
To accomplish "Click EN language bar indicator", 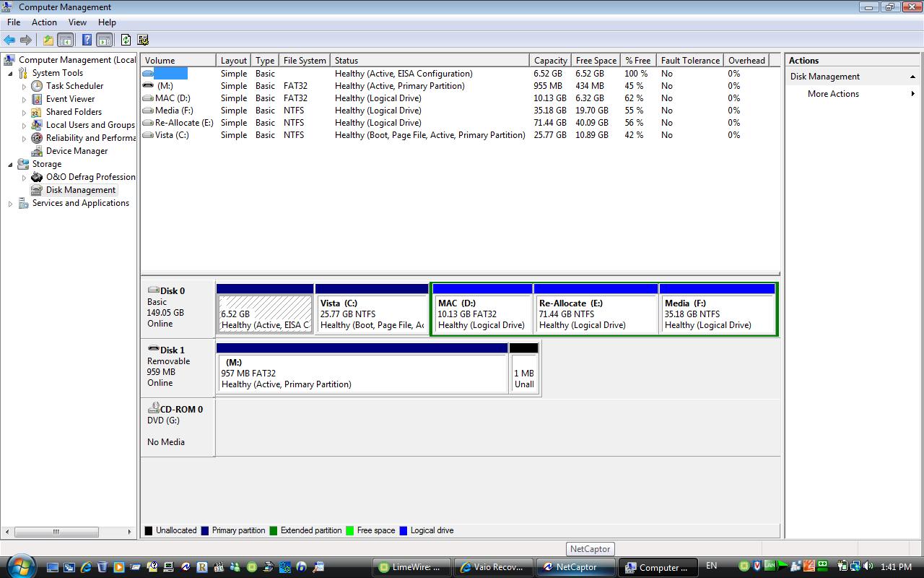I will [x=711, y=566].
